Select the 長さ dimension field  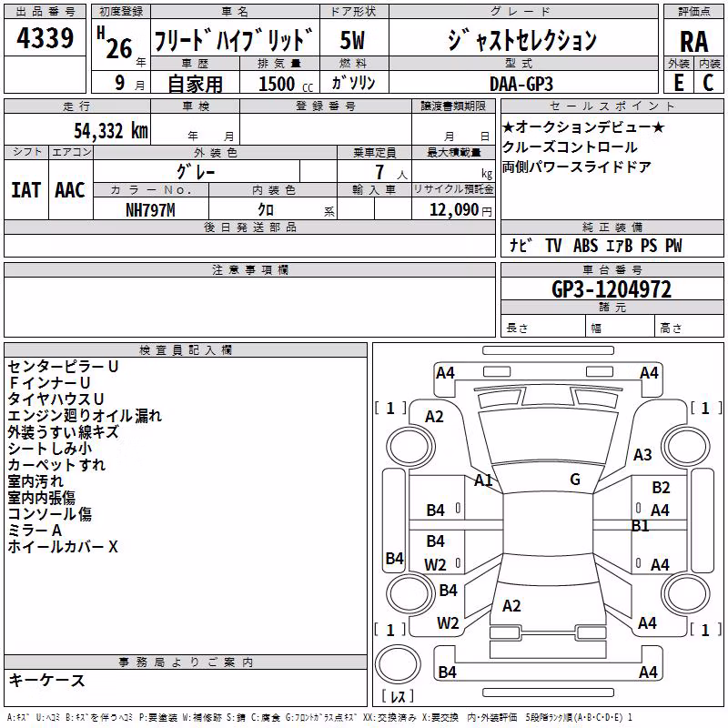click(x=542, y=328)
